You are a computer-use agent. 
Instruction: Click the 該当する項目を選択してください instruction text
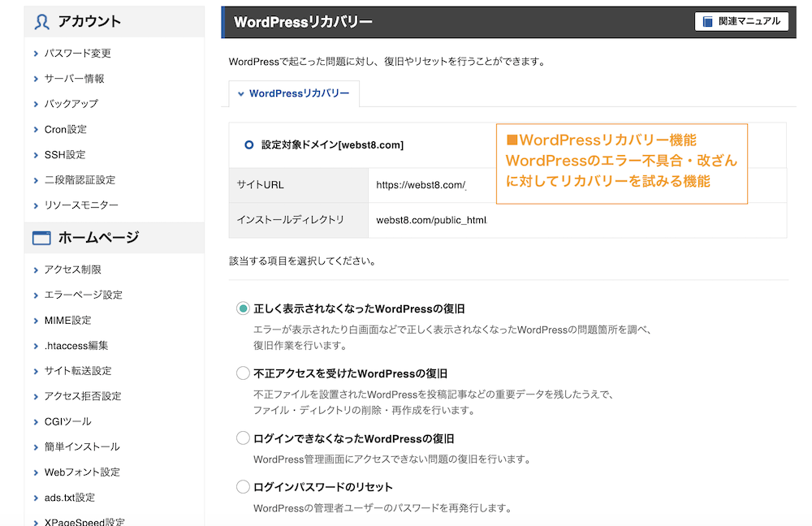coord(302,261)
